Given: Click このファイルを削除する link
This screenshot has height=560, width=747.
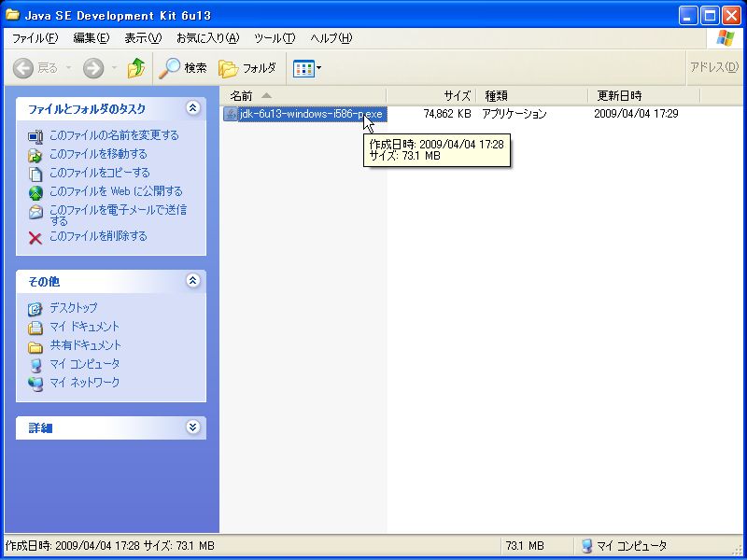Looking at the screenshot, I should (x=98, y=236).
